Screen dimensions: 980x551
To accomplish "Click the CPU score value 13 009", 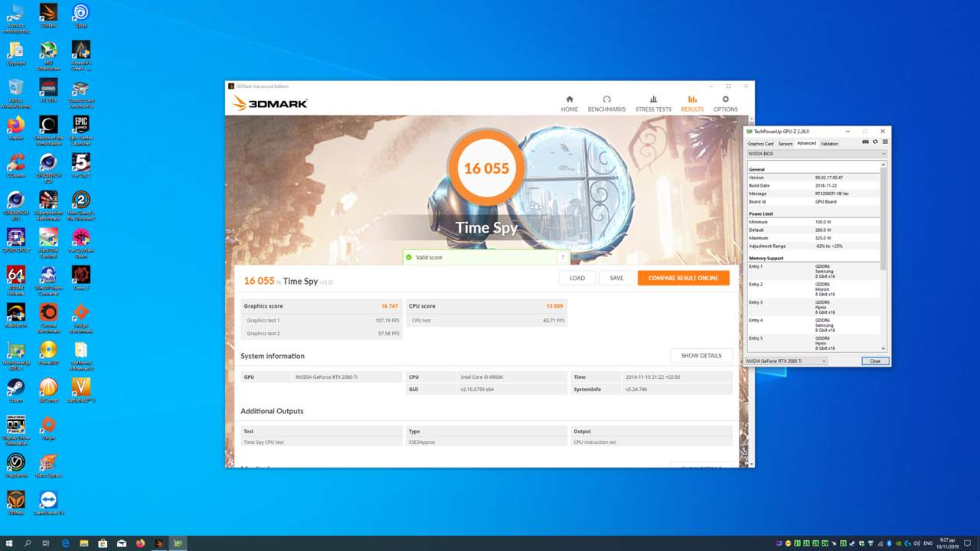I will coord(554,306).
